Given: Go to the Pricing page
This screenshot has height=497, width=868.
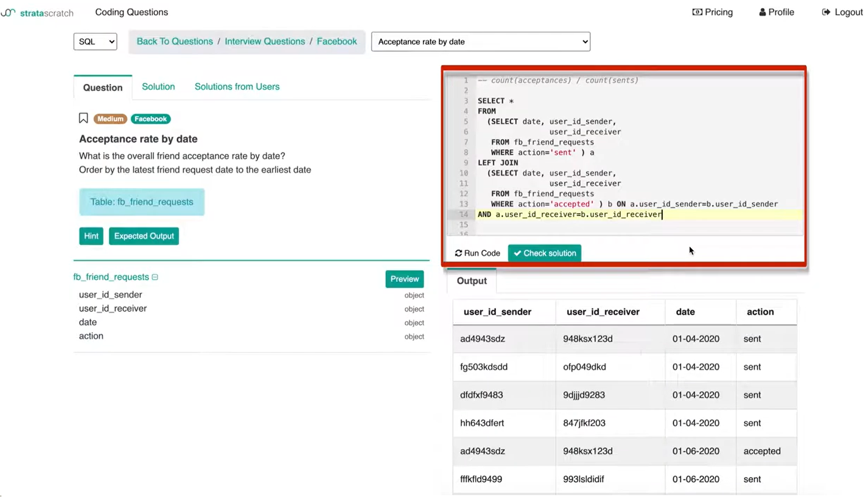Looking at the screenshot, I should point(713,12).
